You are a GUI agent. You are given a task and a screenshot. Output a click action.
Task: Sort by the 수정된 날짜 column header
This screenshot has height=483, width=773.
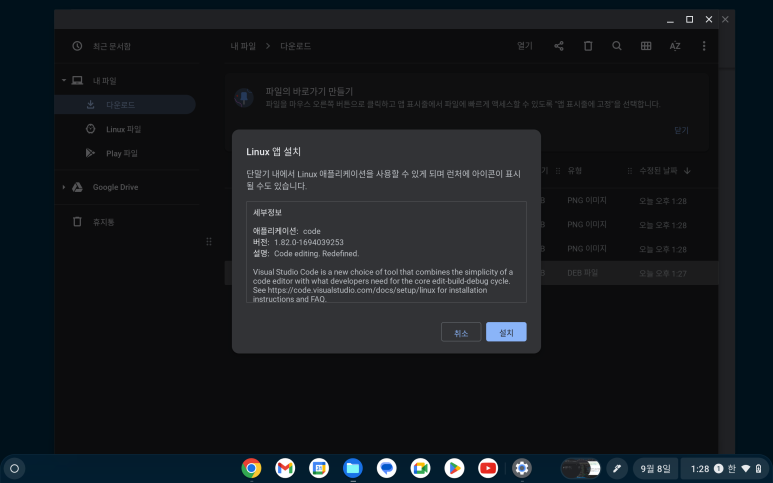pyautogui.click(x=658, y=171)
